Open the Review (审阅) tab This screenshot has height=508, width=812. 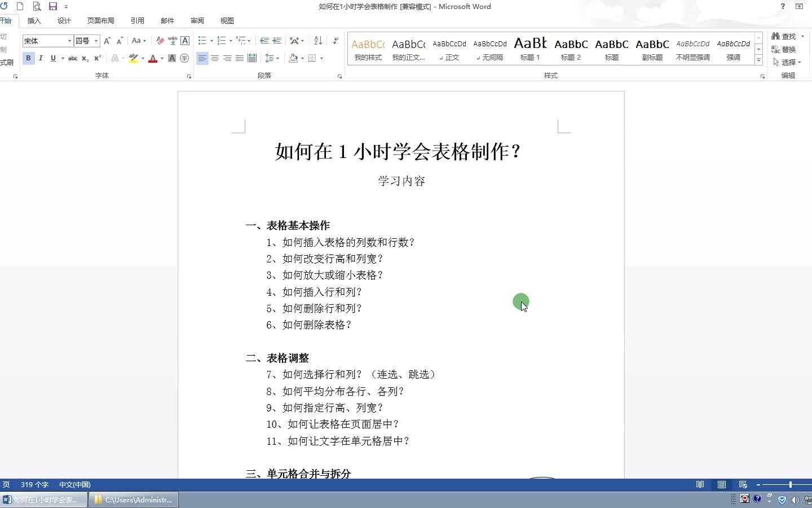coord(197,20)
